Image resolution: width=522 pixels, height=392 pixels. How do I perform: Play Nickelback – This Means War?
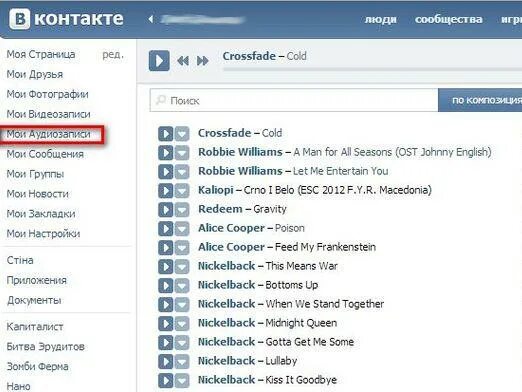coord(166,267)
